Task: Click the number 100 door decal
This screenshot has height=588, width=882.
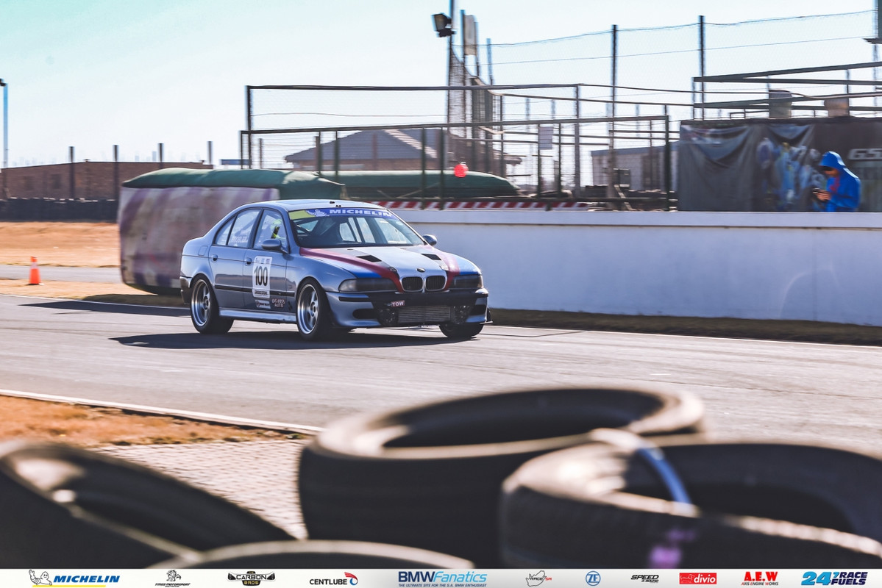Action: tap(261, 276)
